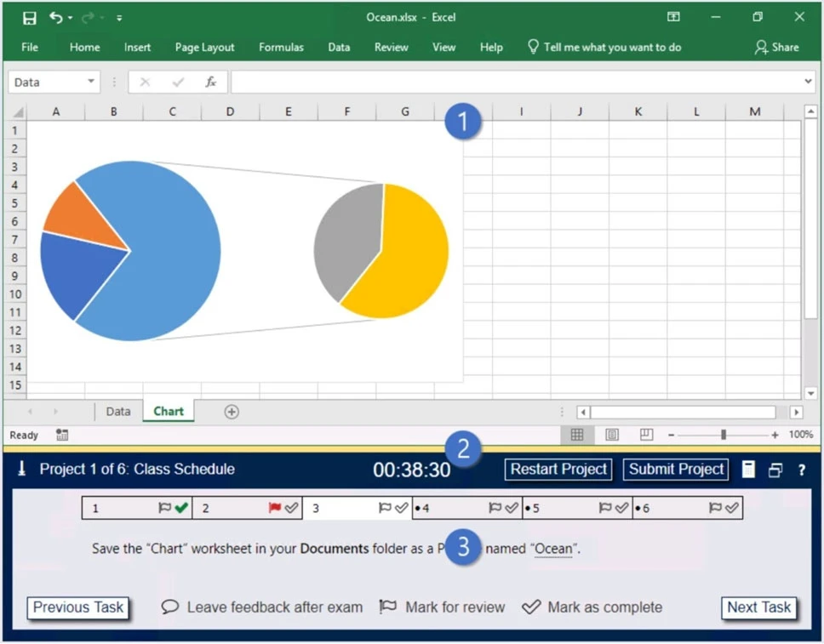Switch to Page Break Preview icon
The width and height of the screenshot is (824, 644).
[646, 435]
